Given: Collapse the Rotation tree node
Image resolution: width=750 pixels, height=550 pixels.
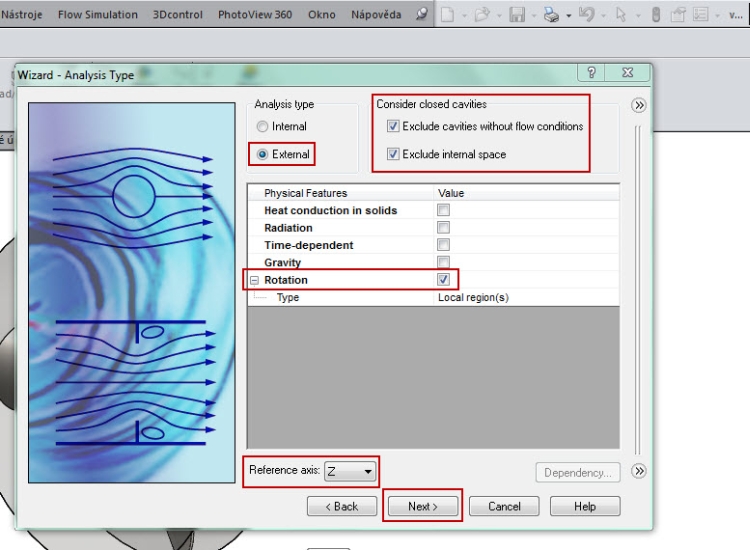Looking at the screenshot, I should point(254,280).
